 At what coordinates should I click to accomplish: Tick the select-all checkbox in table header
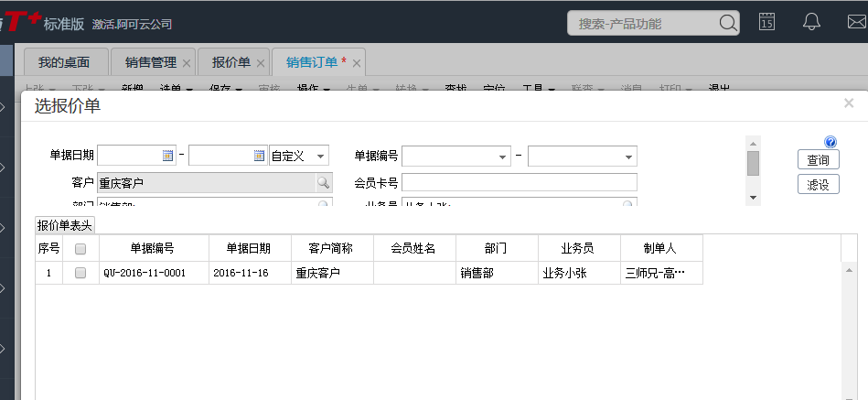tap(80, 249)
